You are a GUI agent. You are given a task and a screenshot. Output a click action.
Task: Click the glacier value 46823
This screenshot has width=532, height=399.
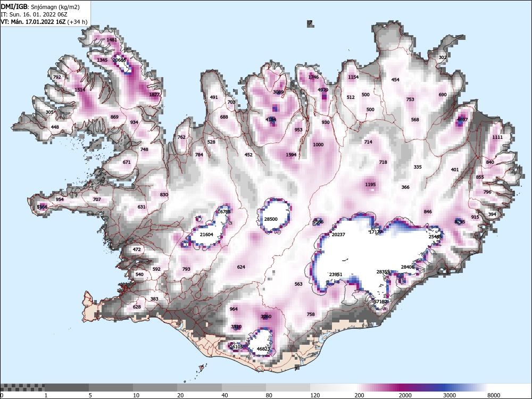pyautogui.click(x=263, y=349)
